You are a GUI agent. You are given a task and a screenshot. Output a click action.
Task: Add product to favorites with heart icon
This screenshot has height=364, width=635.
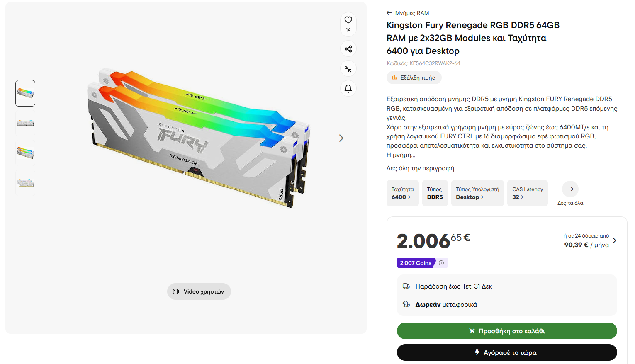[348, 20]
